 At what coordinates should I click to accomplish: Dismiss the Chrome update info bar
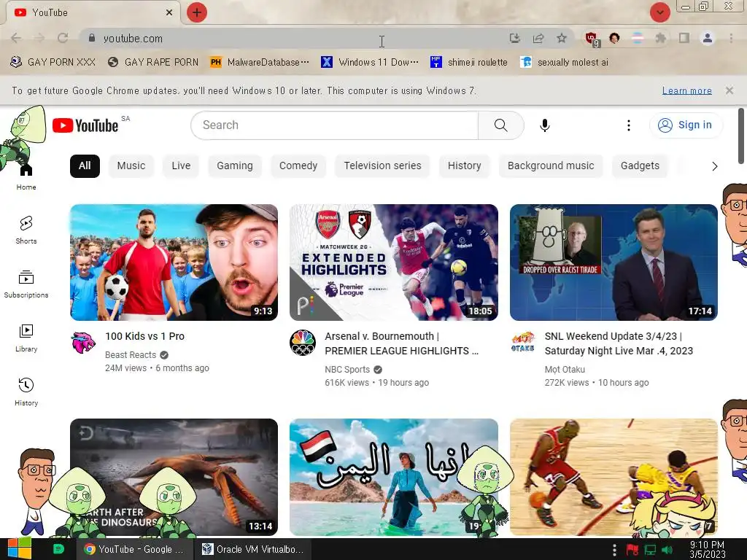(x=729, y=90)
